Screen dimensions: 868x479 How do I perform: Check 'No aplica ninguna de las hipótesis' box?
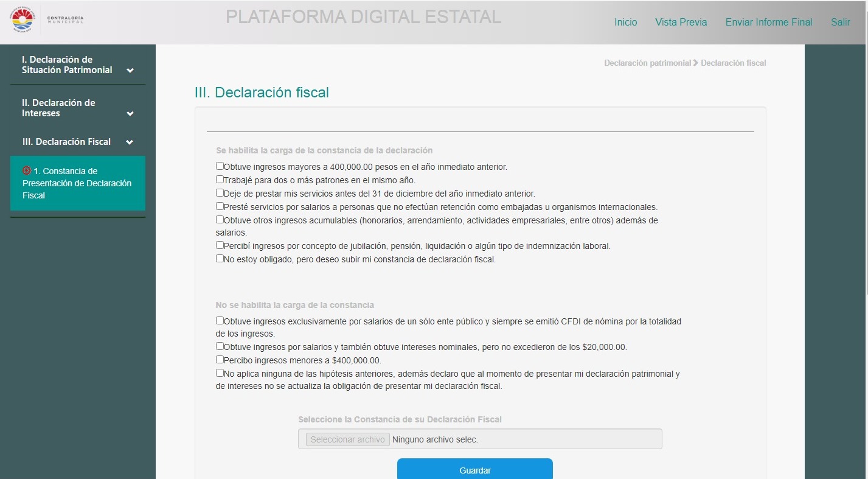[x=220, y=373]
